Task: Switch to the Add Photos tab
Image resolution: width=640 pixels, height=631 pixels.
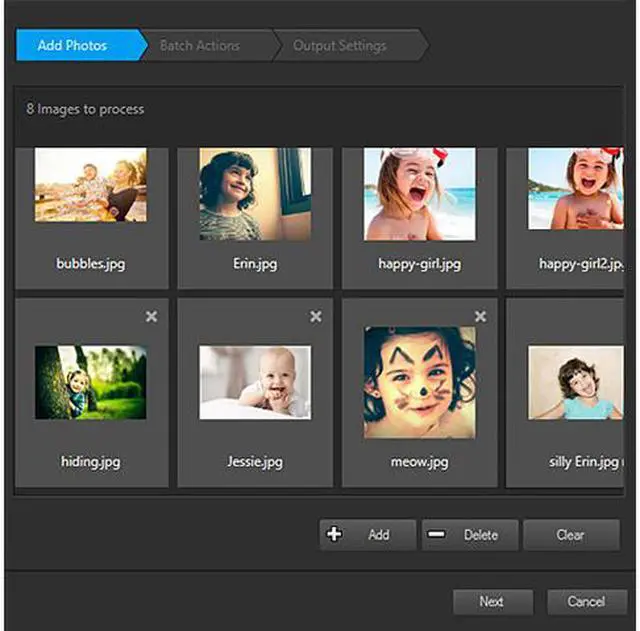Action: (x=72, y=45)
